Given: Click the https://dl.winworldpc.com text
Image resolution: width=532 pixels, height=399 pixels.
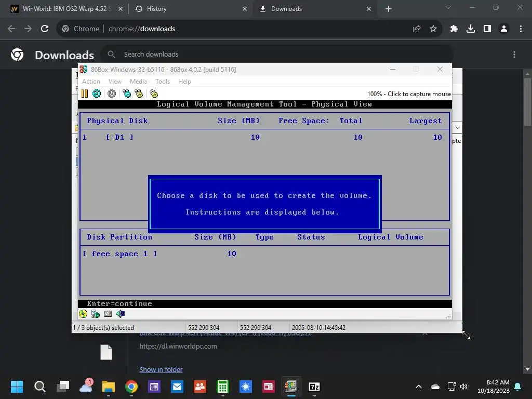Looking at the screenshot, I should coord(178,346).
